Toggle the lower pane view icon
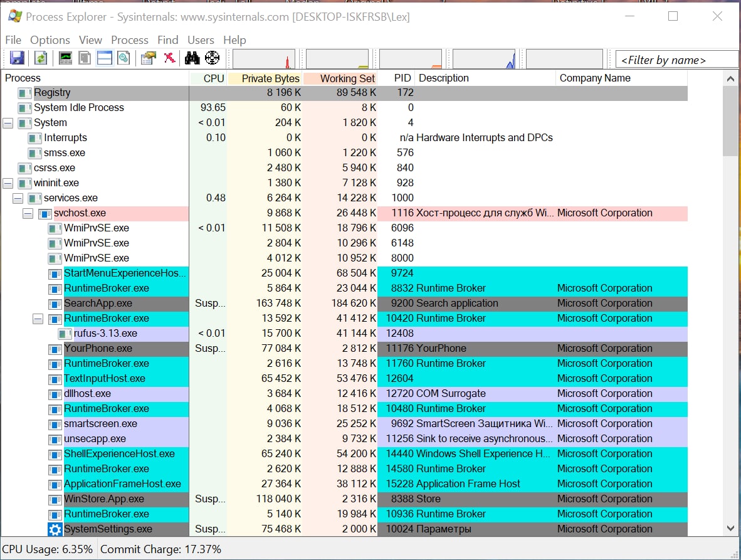741x560 pixels. click(x=104, y=58)
